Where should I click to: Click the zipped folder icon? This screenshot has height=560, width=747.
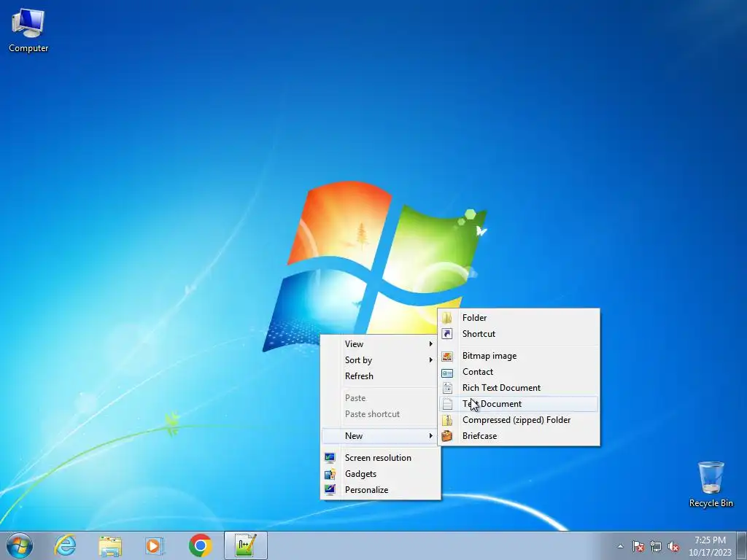pos(447,420)
